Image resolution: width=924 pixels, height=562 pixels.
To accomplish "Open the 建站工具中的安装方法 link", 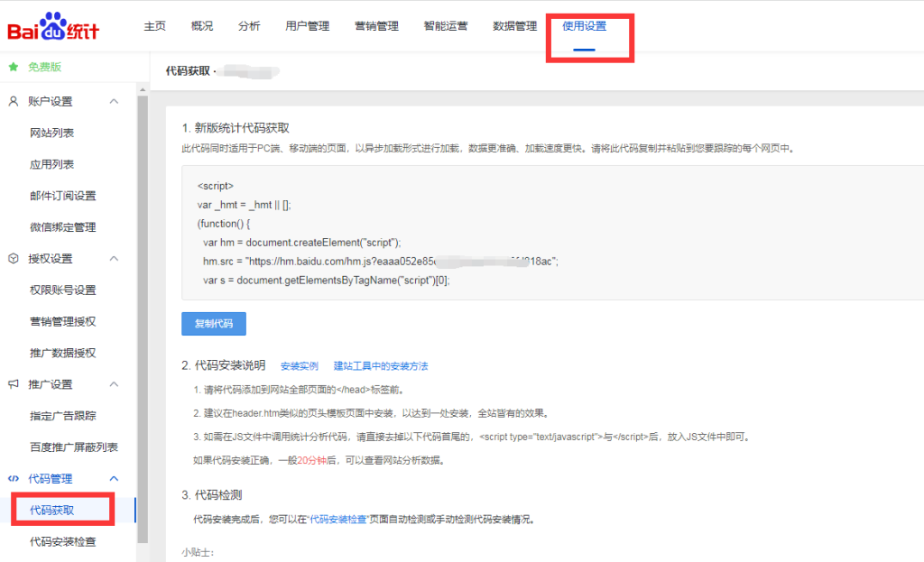I will pos(380,366).
